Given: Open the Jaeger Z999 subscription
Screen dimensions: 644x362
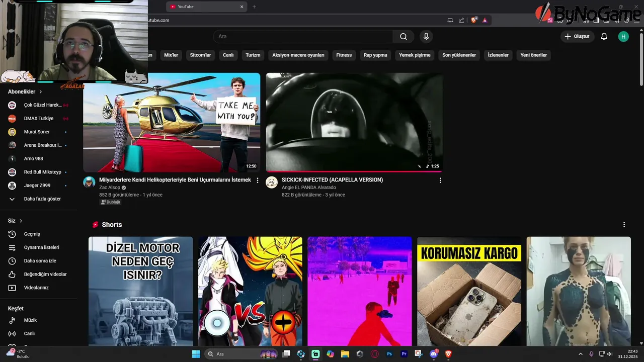Looking at the screenshot, I should click(x=39, y=186).
